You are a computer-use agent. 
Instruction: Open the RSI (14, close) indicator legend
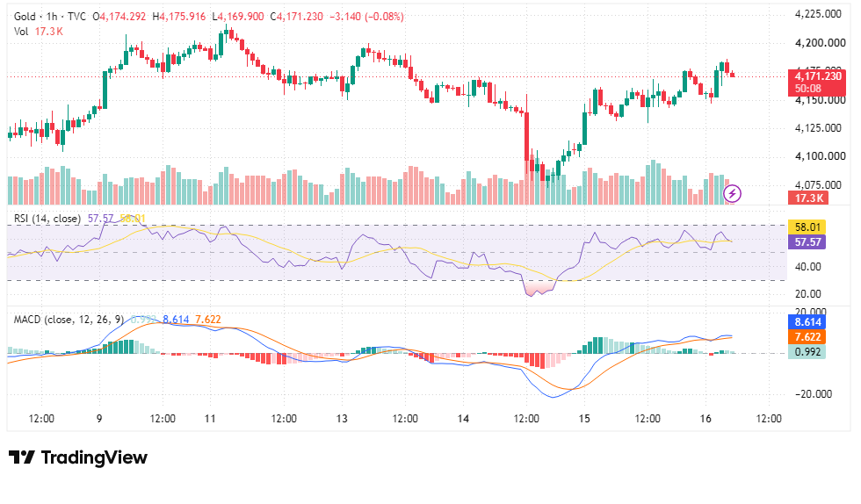point(47,219)
